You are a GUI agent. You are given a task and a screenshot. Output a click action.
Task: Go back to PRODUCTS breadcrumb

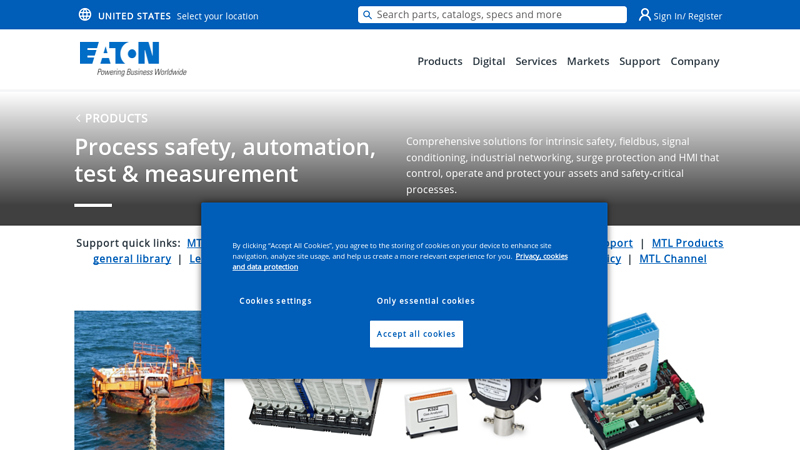(x=116, y=118)
